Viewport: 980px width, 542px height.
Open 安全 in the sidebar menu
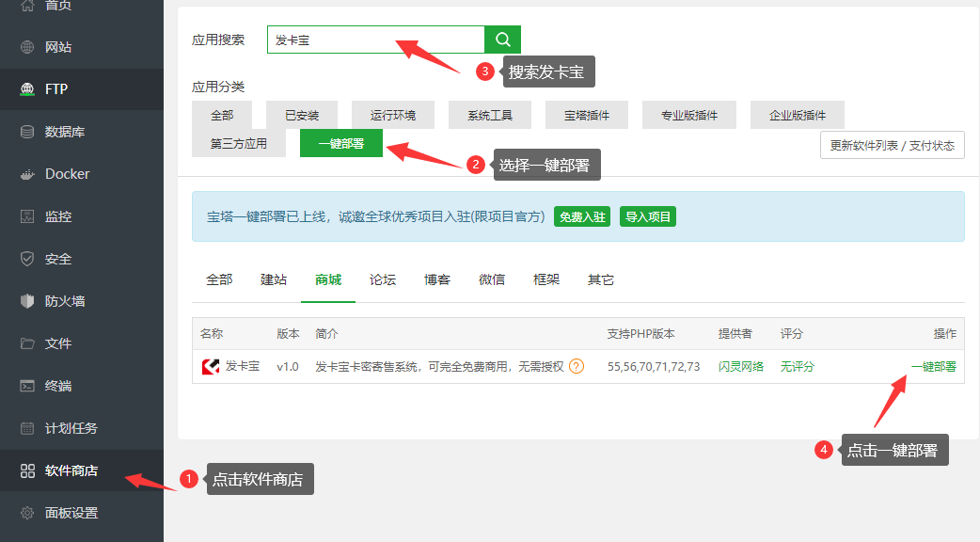[x=81, y=259]
